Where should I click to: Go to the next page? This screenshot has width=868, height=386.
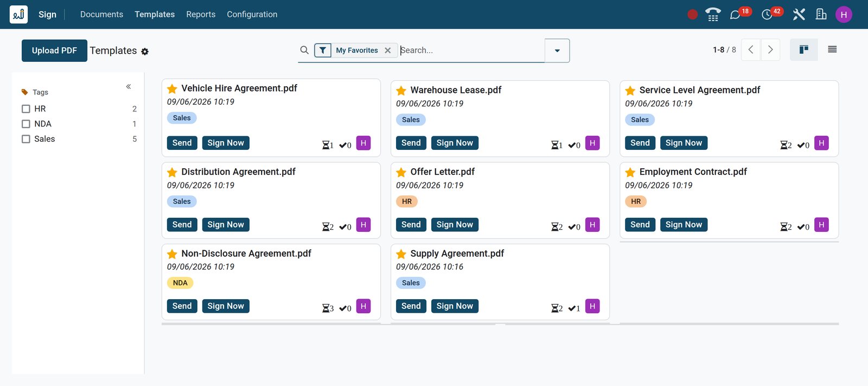[770, 49]
